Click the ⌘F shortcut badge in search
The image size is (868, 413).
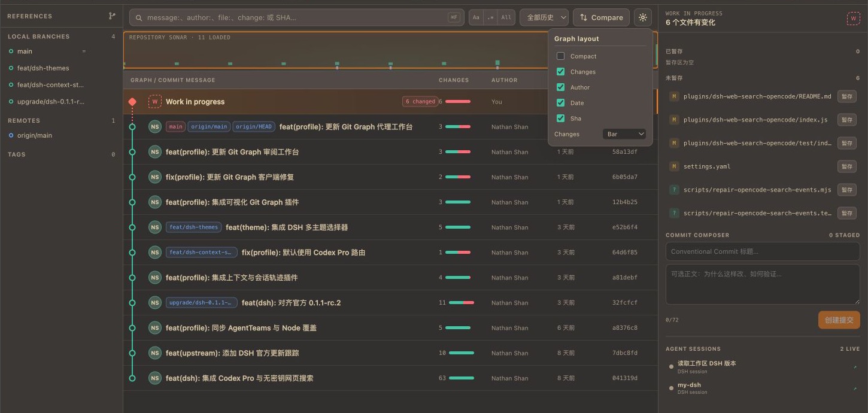[454, 17]
